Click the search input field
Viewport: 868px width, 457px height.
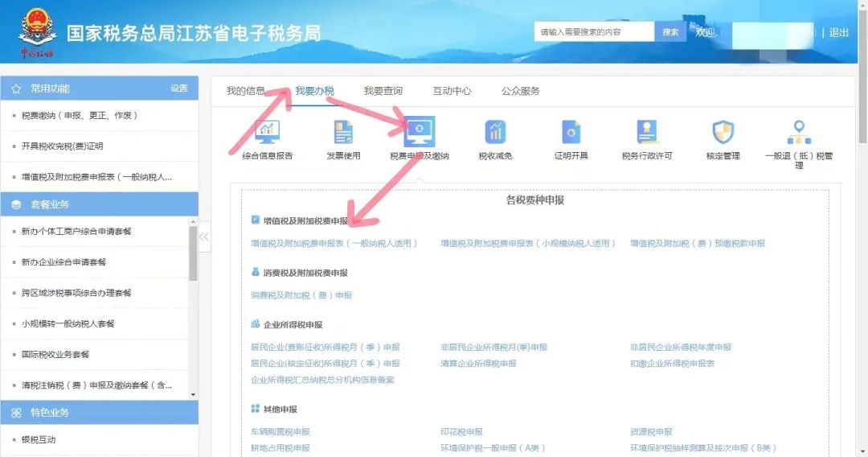click(595, 32)
